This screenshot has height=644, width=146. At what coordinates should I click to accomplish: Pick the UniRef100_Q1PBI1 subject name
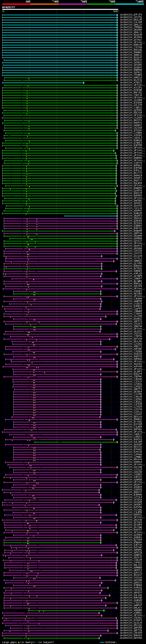[131, 63]
